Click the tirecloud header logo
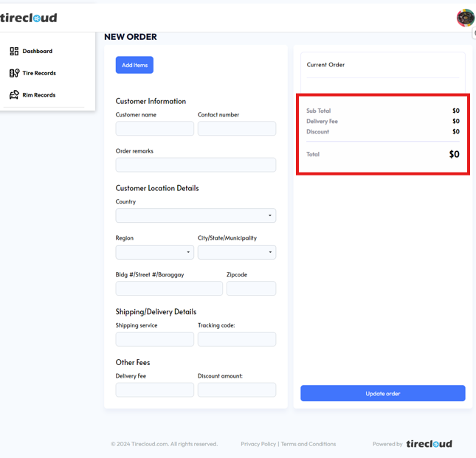The height and width of the screenshot is (458, 476). (29, 18)
